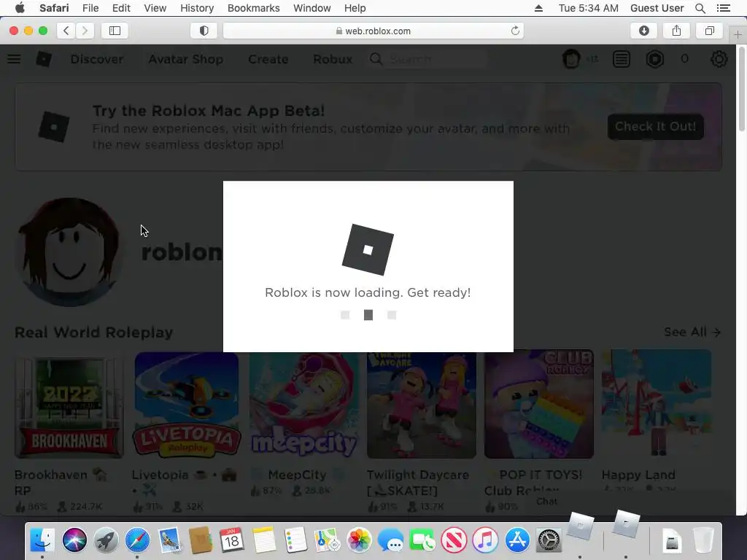Open the avatar profile icon in navbar
Image resolution: width=747 pixels, height=560 pixels.
tap(571, 59)
